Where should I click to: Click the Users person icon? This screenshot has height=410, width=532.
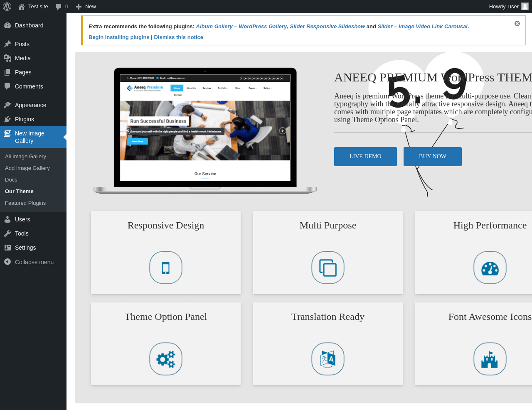click(x=7, y=219)
